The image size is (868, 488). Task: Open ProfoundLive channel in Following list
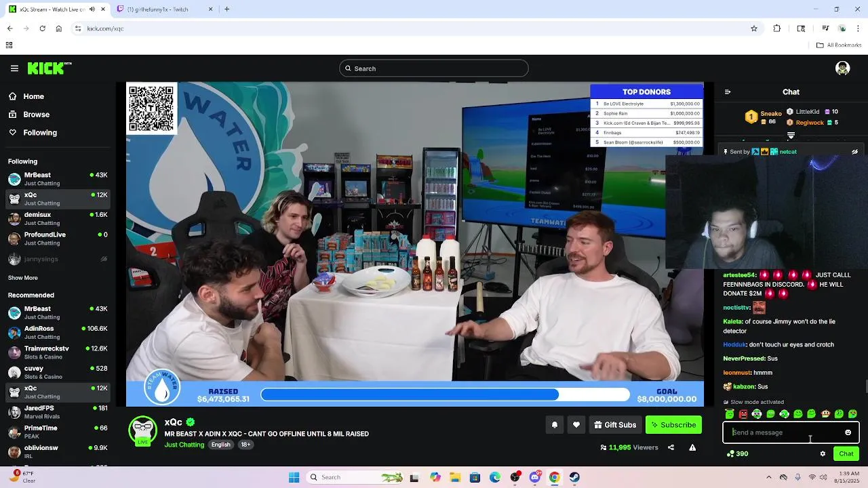(x=58, y=239)
